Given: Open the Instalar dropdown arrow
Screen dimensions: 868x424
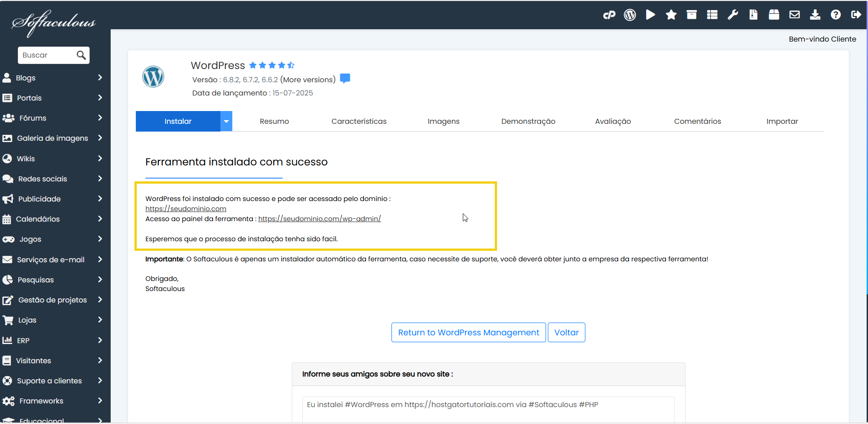Looking at the screenshot, I should tap(226, 121).
